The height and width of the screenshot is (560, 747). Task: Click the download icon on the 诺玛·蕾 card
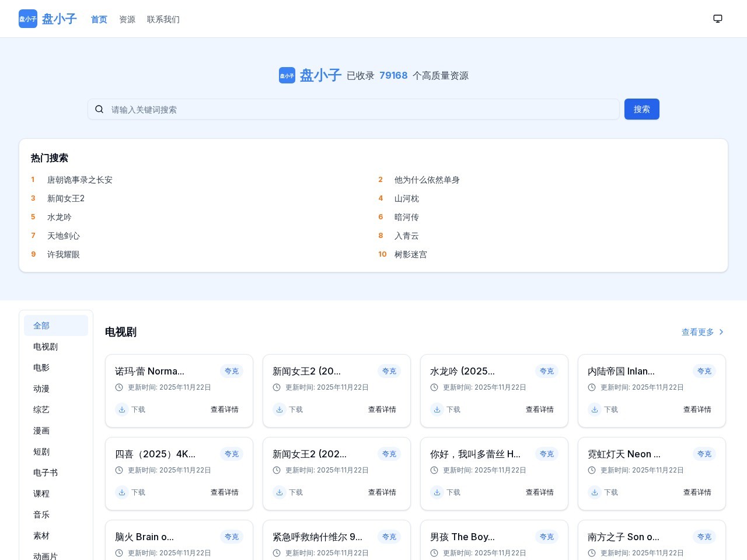122,409
